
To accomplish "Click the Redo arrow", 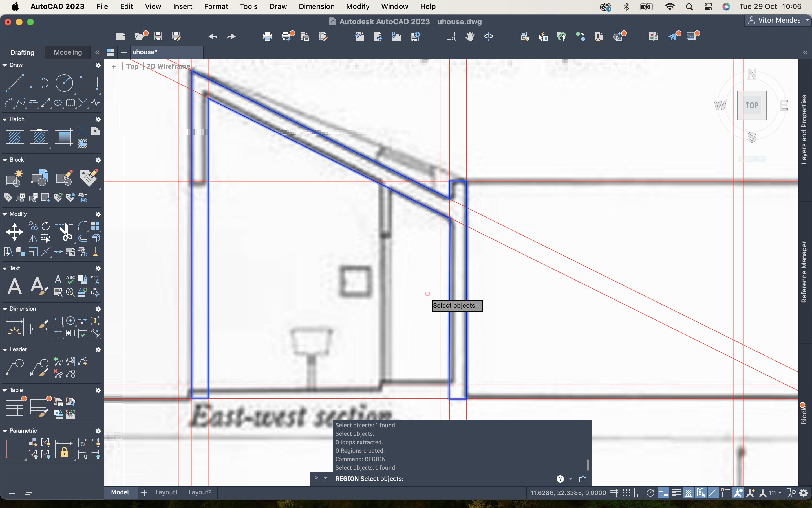I will (231, 36).
